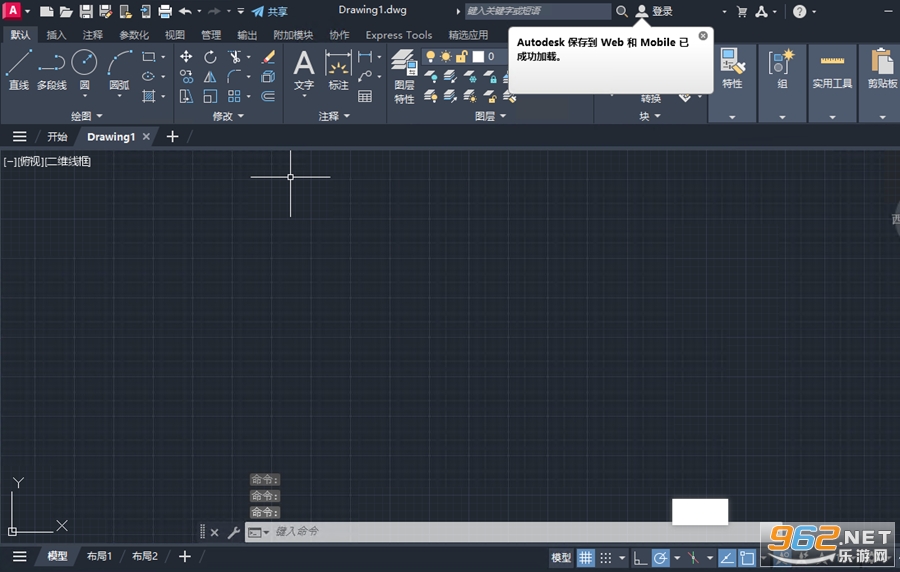This screenshot has width=900, height=572.
Task: Expand the 绘图 (Draw) panel
Action: point(86,116)
